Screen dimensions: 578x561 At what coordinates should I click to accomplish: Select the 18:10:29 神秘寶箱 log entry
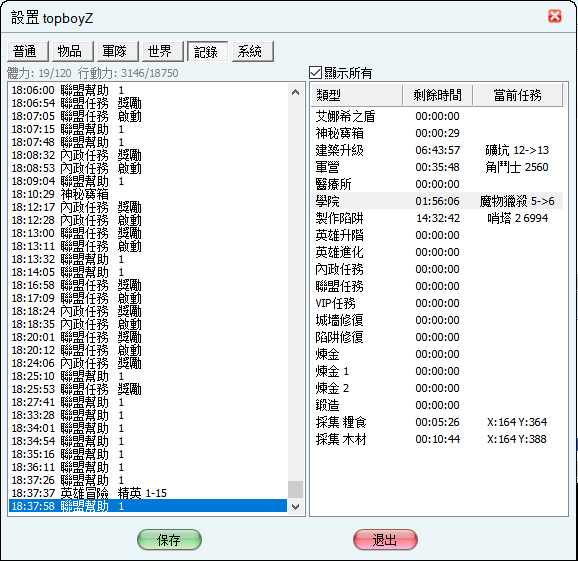[x=147, y=194]
